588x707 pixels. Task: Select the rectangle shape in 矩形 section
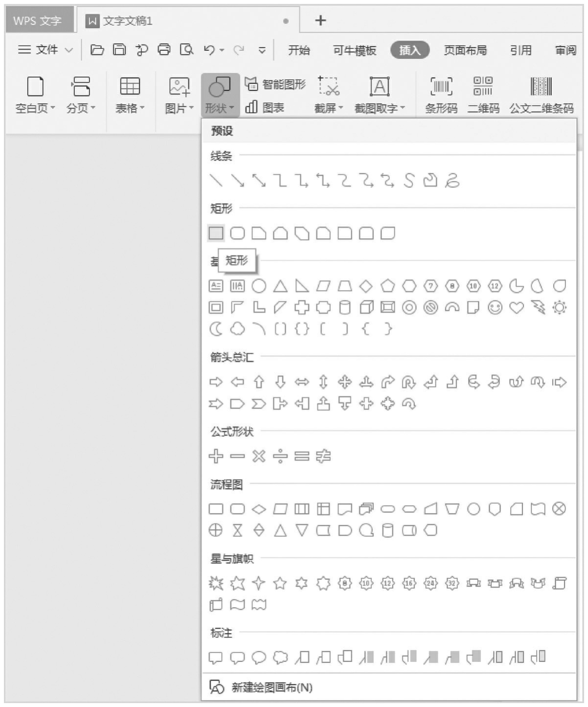point(216,233)
